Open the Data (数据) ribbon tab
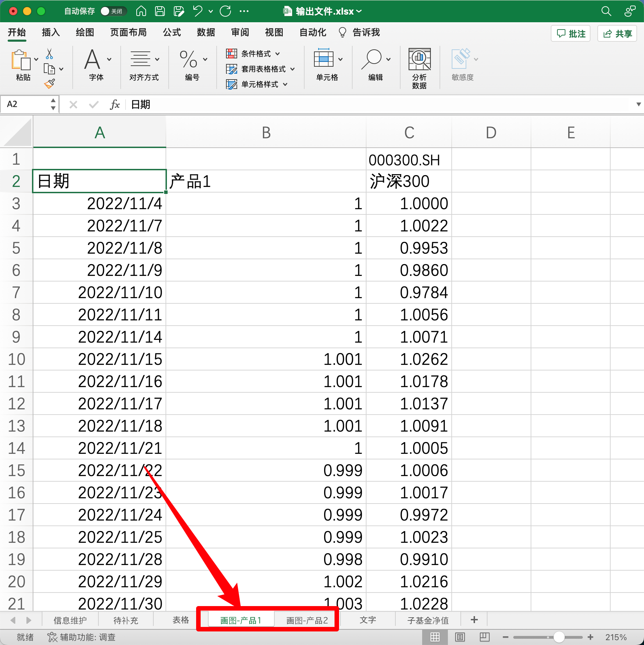The image size is (644, 645). 206,32
